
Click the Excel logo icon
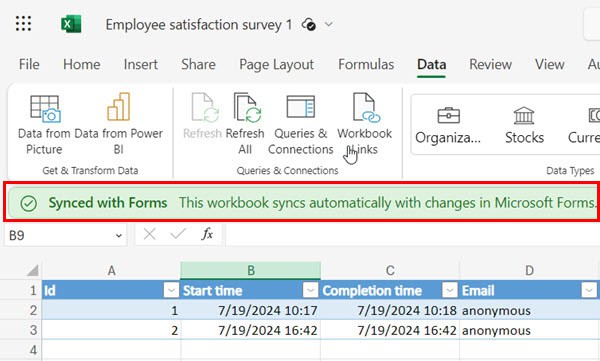click(x=71, y=24)
